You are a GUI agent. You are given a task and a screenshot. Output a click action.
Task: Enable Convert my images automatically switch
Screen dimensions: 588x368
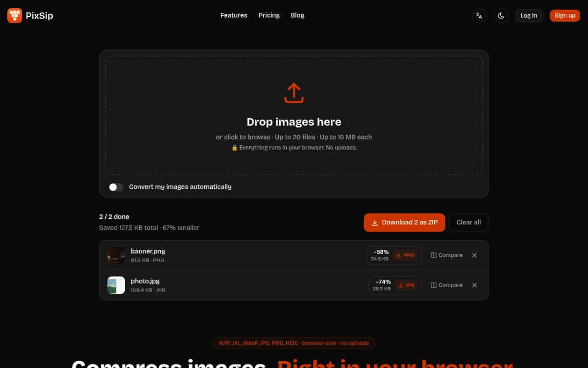116,187
